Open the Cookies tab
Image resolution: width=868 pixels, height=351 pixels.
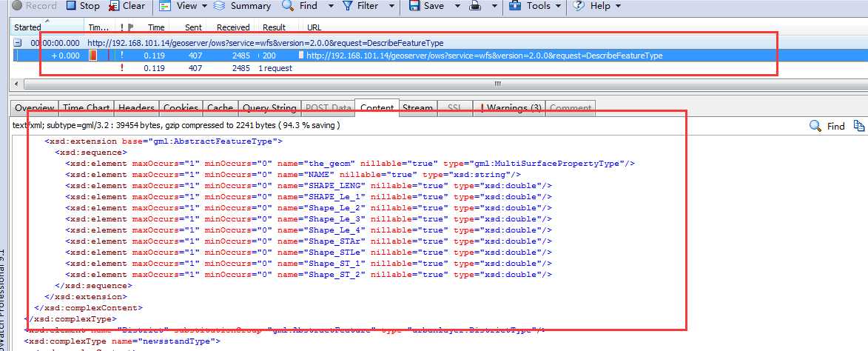181,108
